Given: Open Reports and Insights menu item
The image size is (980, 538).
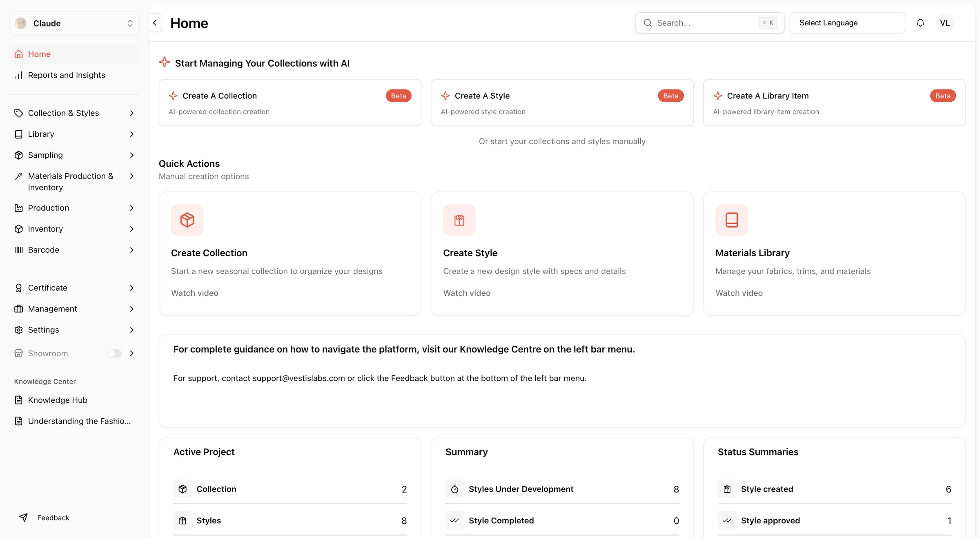Looking at the screenshot, I should (x=75, y=75).
